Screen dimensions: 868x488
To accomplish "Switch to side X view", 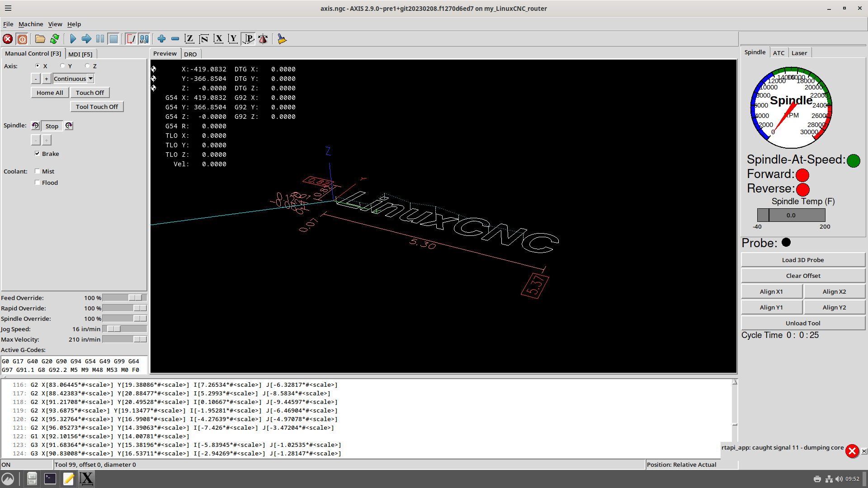I will pos(218,39).
